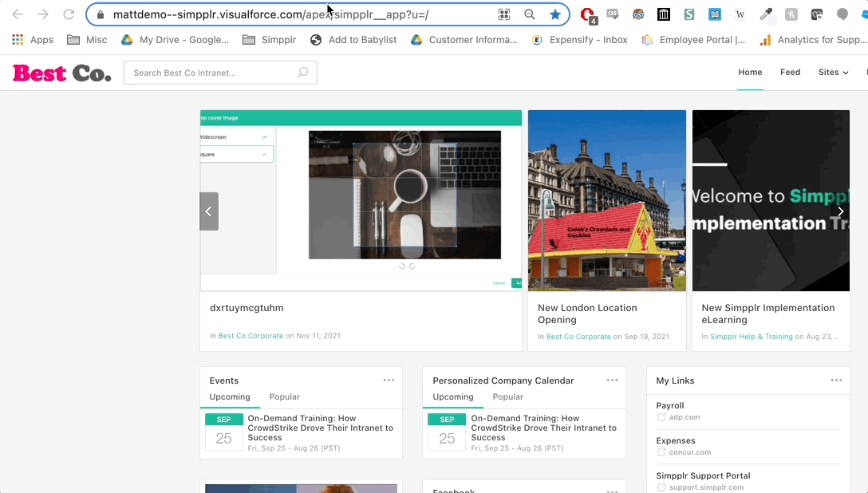The image size is (868, 493).
Task: Open the Apps grid in bookmarks bar
Action: [x=33, y=40]
